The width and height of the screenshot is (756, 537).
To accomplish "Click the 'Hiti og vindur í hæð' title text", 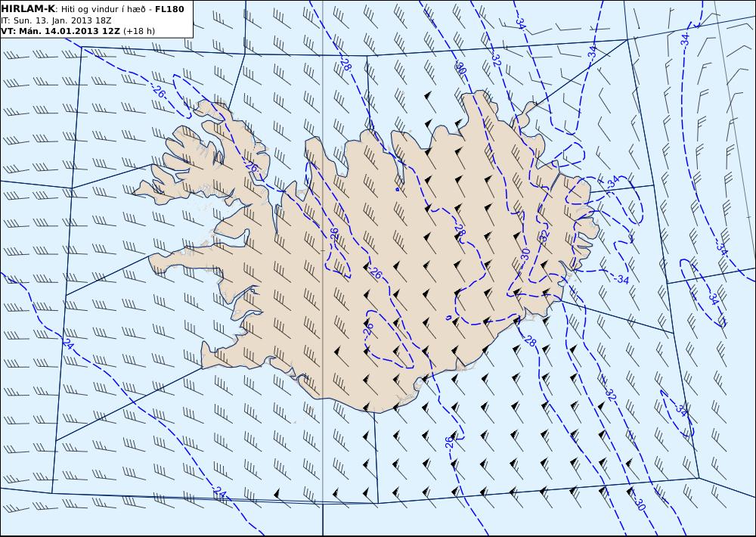I will [104, 9].
